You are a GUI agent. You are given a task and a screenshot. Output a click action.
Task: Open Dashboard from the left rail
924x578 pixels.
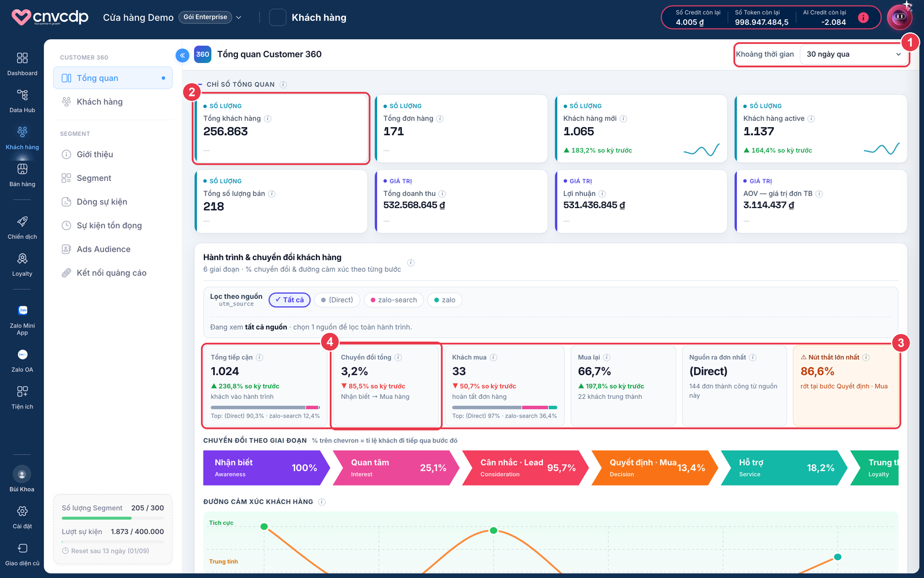point(22,64)
